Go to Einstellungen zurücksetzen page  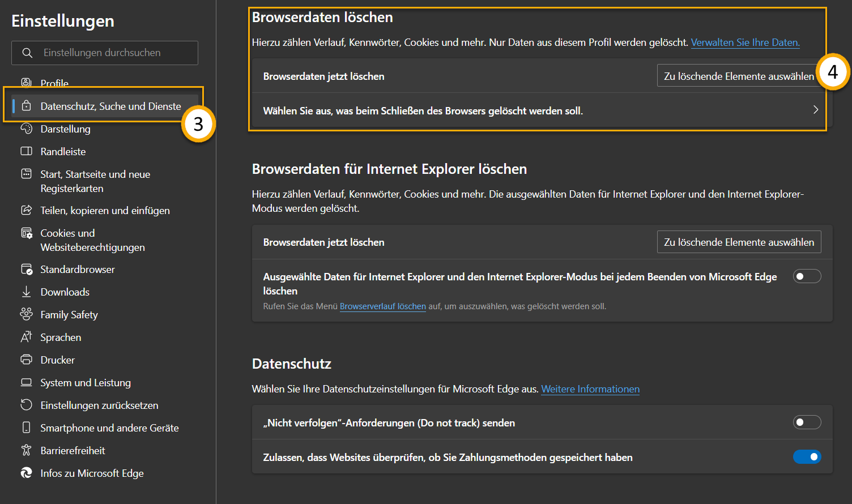pos(99,405)
